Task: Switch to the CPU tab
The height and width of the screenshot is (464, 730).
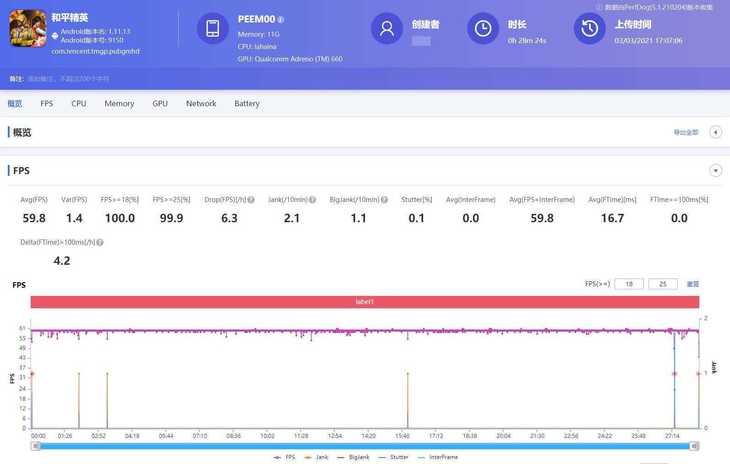Action: click(78, 104)
